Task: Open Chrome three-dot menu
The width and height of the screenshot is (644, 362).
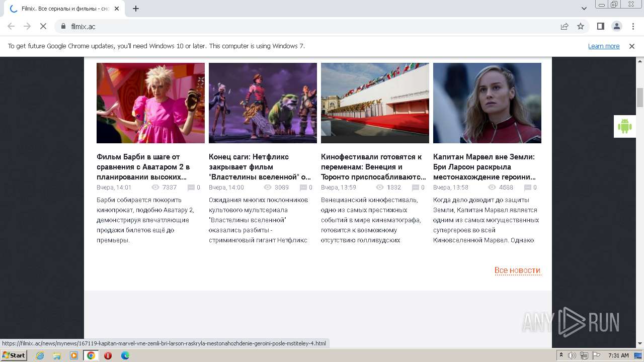Action: (x=632, y=26)
